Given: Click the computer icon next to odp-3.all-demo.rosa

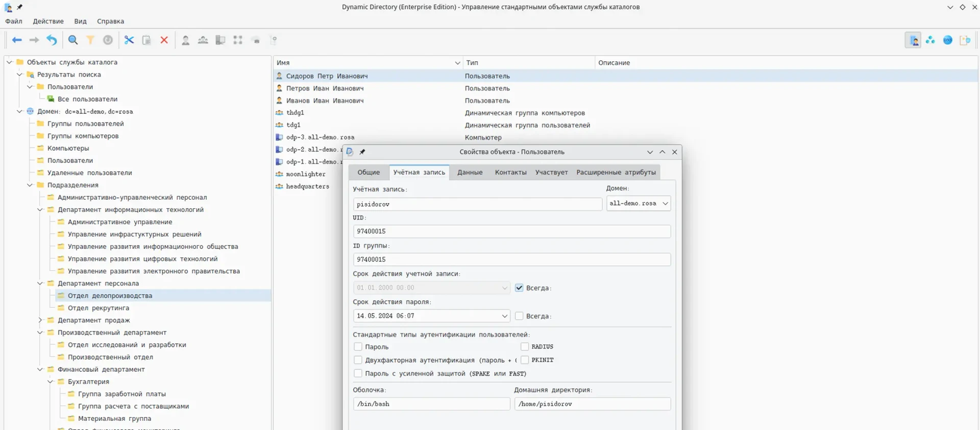Looking at the screenshot, I should coord(279,137).
